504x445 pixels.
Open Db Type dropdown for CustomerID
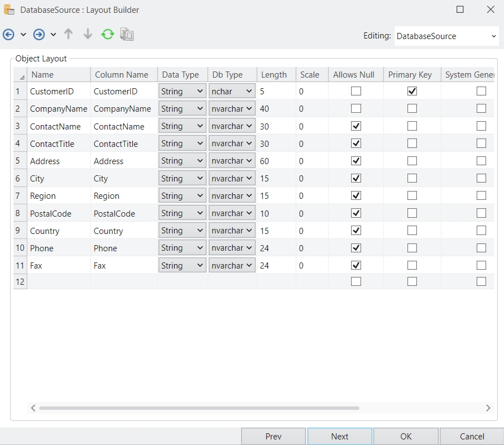(x=232, y=91)
